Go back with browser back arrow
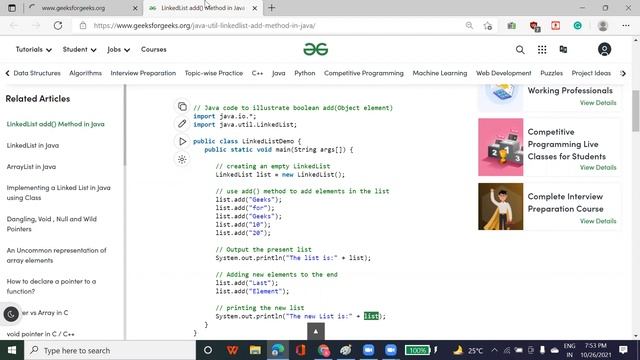The height and width of the screenshot is (360, 640). click(x=14, y=25)
